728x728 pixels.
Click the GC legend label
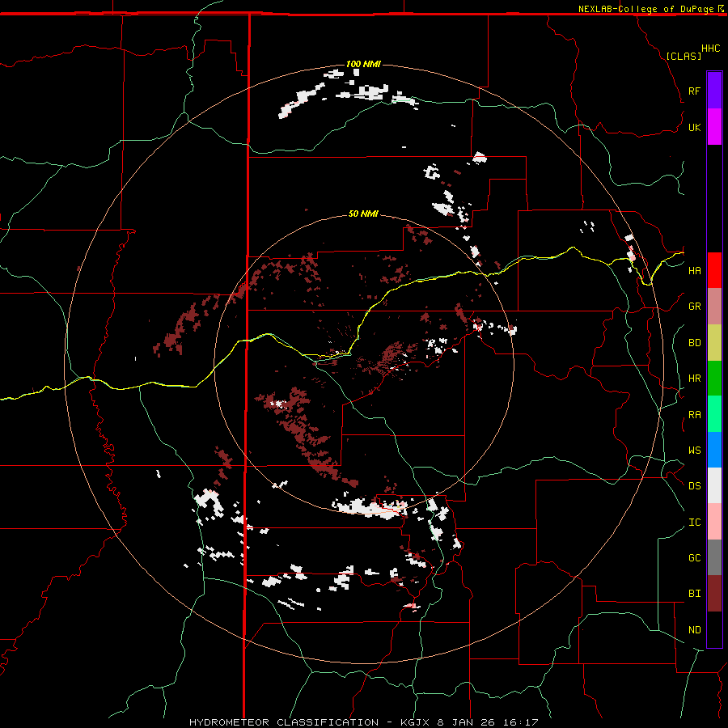[694, 558]
